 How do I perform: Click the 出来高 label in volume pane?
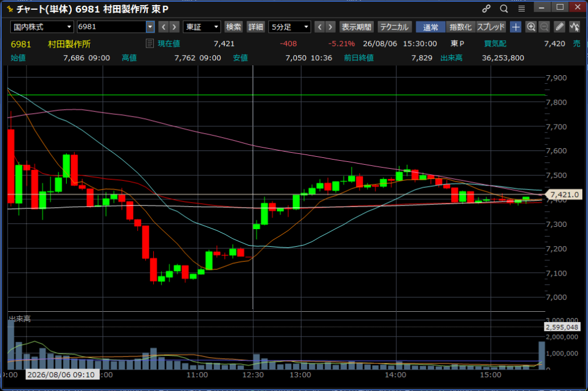tap(20, 319)
